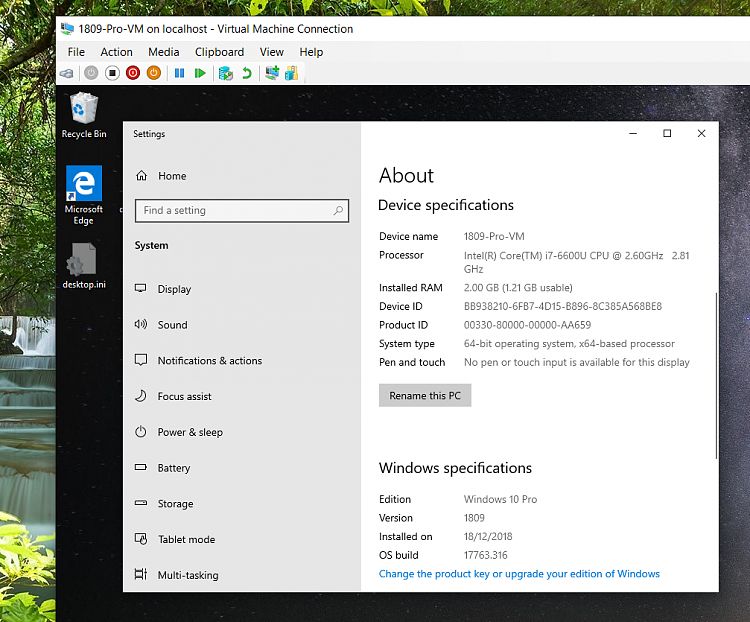Send Ctrl+Alt+Delete using the toolbar icon

[66, 73]
